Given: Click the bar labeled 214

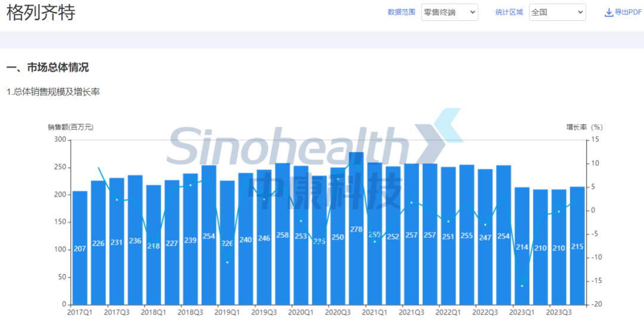Looking at the screenshot, I should click(522, 246).
